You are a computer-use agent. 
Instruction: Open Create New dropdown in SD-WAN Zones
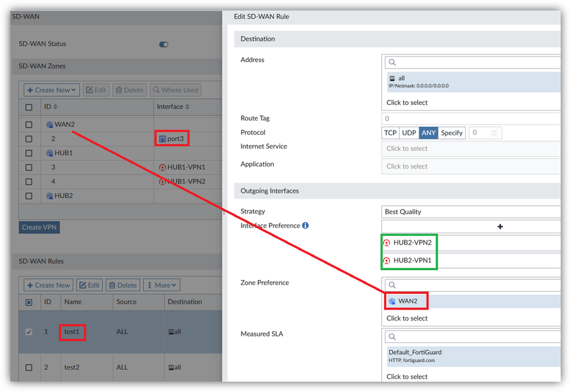(x=51, y=90)
